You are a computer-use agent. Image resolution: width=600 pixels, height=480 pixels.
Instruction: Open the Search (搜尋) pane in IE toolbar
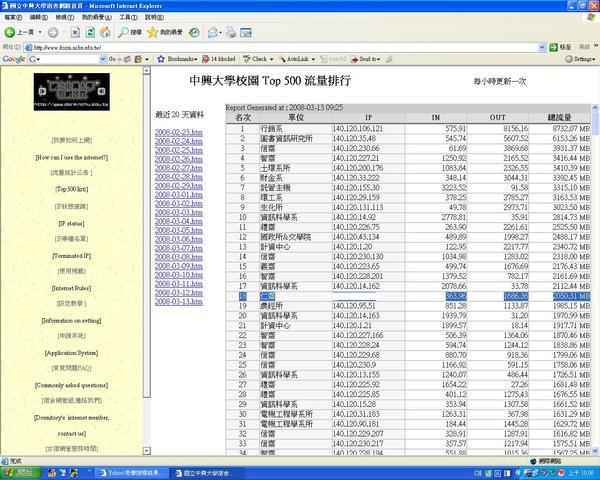click(x=130, y=33)
